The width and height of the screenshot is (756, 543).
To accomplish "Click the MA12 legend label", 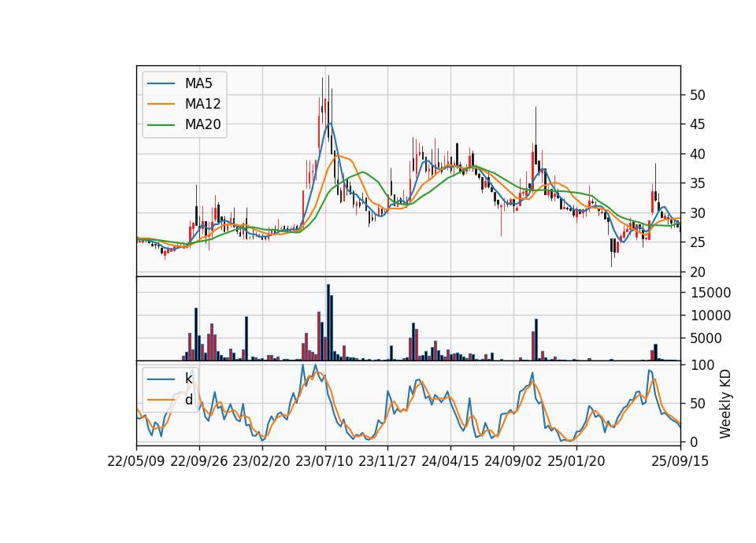I will coord(202,104).
